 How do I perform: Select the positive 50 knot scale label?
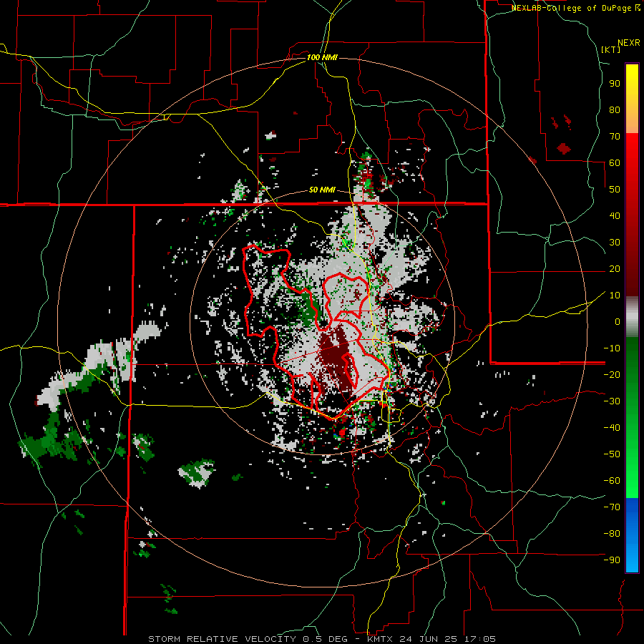615,190
